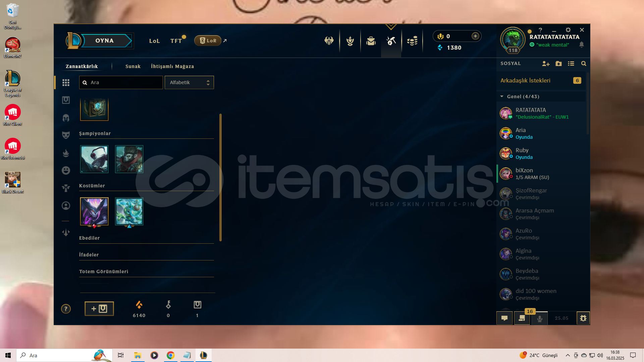Open the LoL game tab
Viewport: 644px width, 362px height.
click(x=154, y=41)
